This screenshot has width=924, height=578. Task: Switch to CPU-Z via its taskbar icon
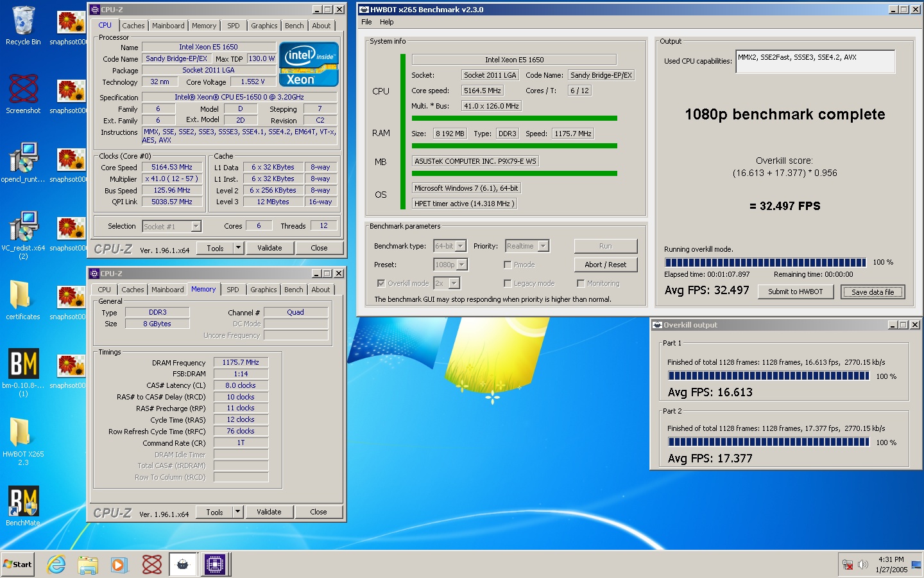coord(215,565)
